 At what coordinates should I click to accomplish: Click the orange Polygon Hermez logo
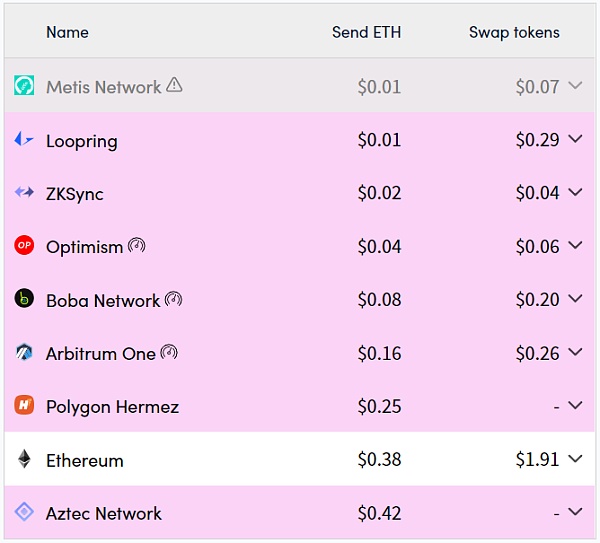(24, 406)
